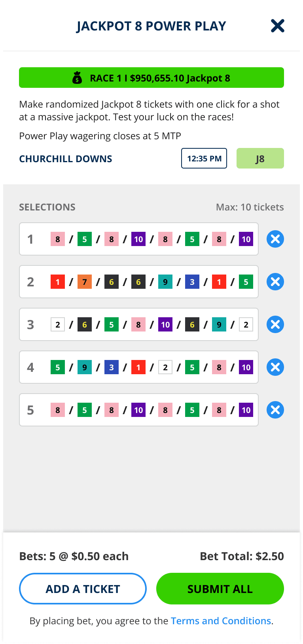Open the Terms and Conditions link

(x=221, y=621)
